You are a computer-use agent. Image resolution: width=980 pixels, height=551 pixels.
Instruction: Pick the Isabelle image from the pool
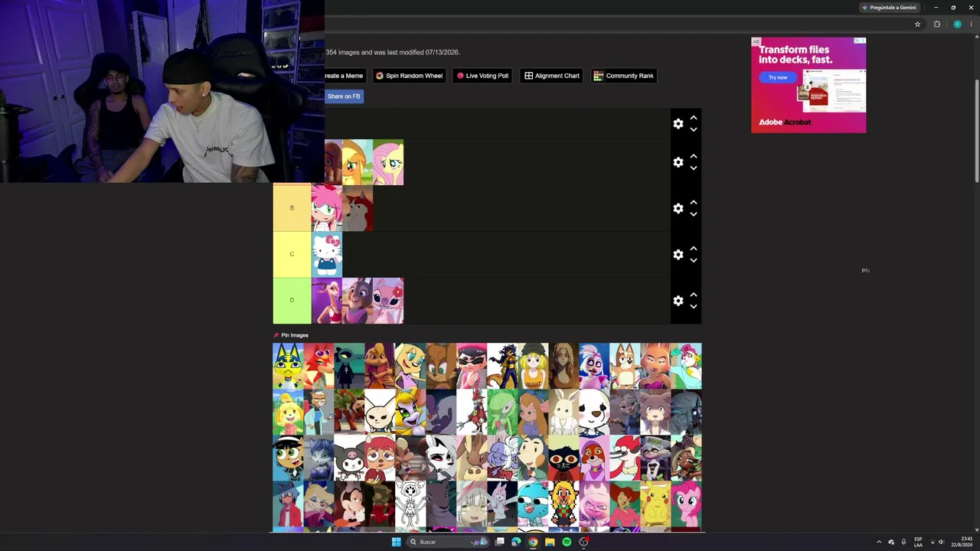(x=288, y=412)
